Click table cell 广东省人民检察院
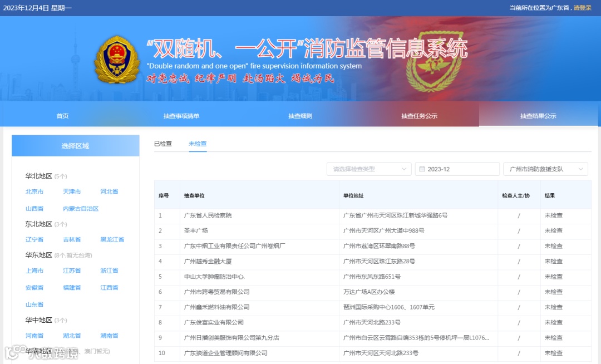Image resolution: width=601 pixels, height=364 pixels. (x=208, y=215)
